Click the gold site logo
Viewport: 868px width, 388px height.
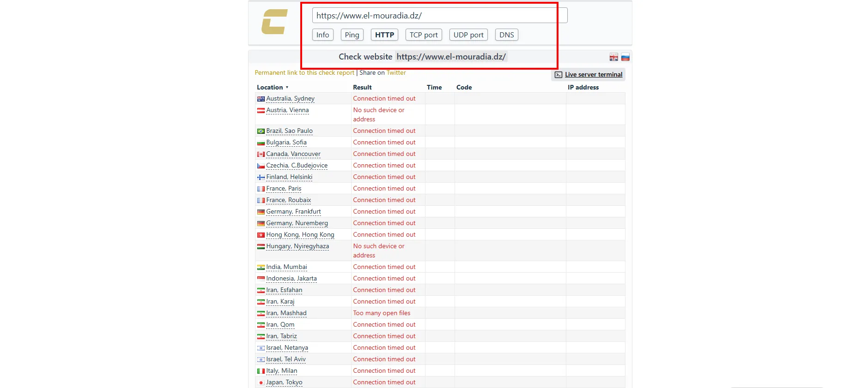click(x=274, y=22)
